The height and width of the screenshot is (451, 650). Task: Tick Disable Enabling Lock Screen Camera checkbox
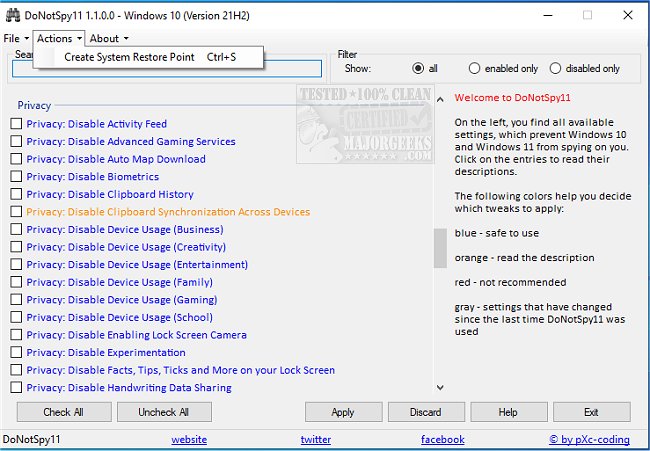(16, 335)
